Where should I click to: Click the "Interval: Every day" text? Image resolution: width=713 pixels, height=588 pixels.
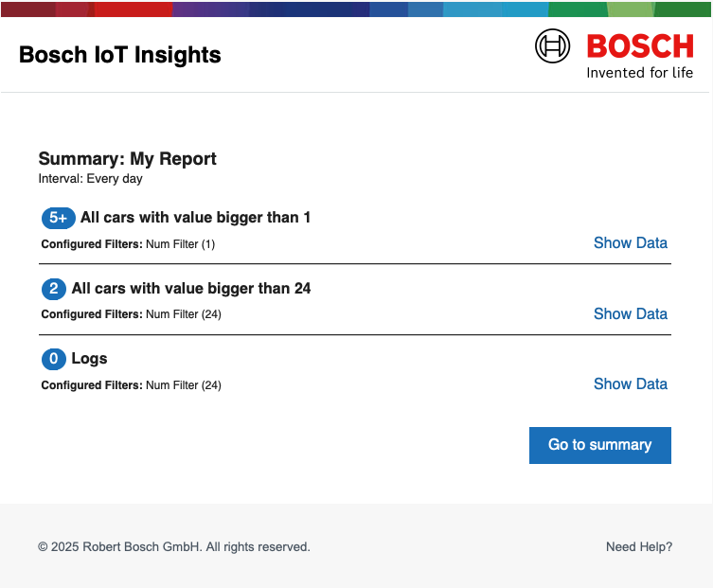click(x=90, y=178)
